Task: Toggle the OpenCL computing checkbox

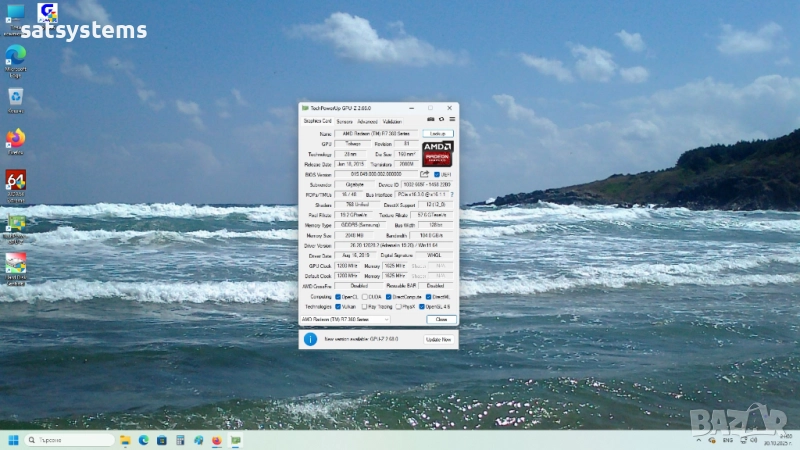Action: 339,297
